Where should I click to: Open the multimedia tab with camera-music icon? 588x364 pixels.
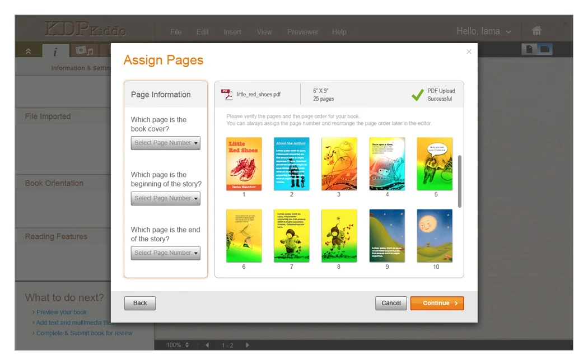[x=84, y=51]
